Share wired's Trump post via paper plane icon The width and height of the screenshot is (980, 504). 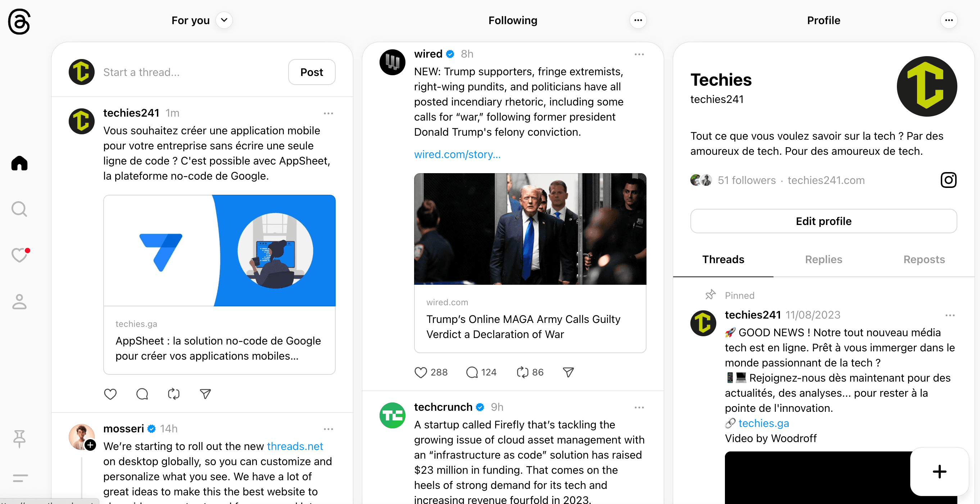[x=567, y=372]
